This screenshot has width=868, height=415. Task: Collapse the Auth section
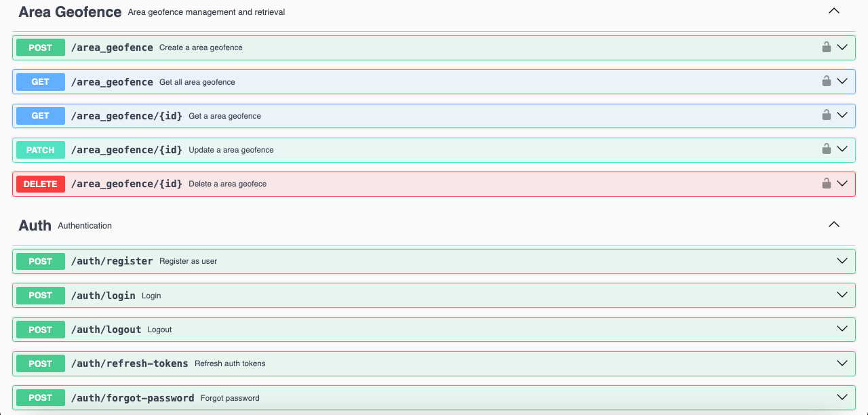tap(834, 225)
